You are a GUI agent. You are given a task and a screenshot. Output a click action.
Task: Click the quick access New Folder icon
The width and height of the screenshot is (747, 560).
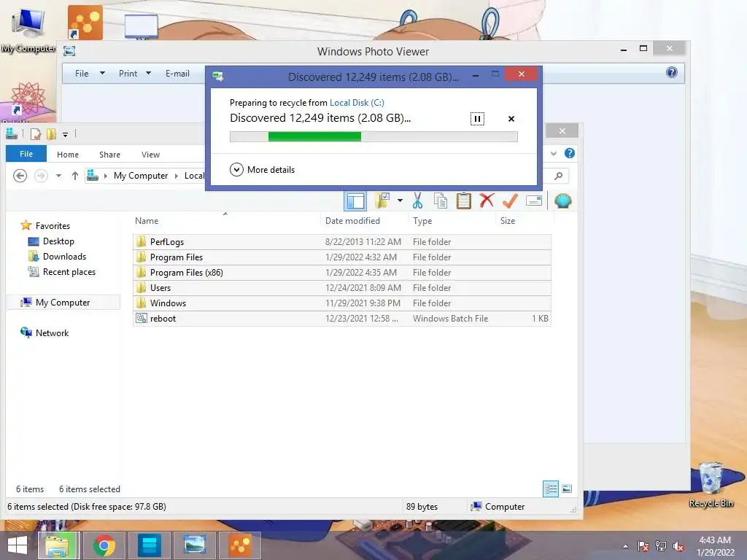(51, 134)
